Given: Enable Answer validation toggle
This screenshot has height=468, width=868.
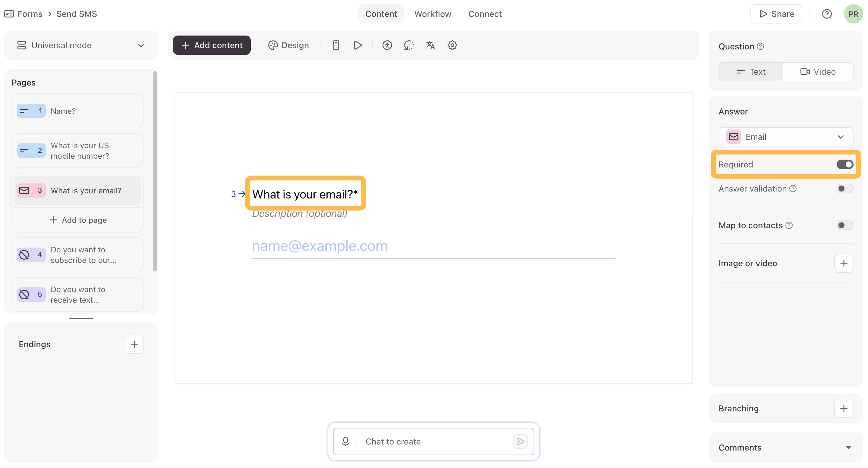Looking at the screenshot, I should pos(844,189).
